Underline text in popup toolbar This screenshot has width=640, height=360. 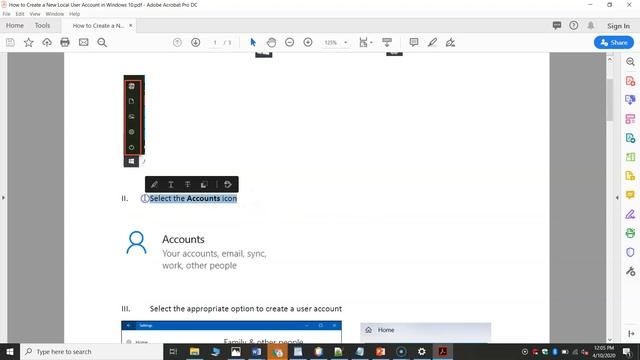pyautogui.click(x=171, y=184)
